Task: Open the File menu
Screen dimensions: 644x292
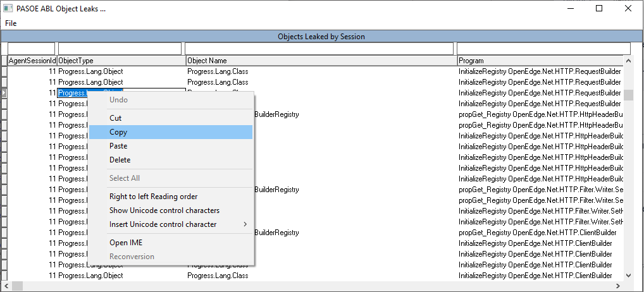Action: [11, 23]
